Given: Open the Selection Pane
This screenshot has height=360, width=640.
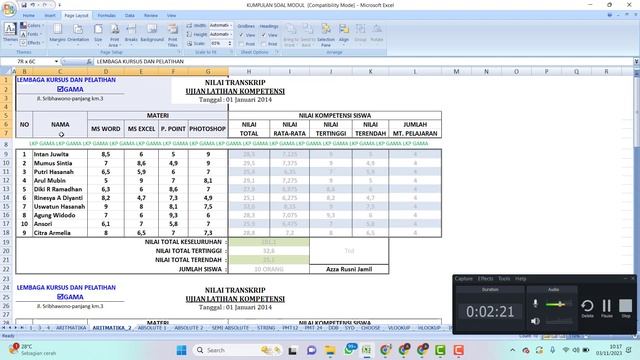Looking at the screenshot, I should point(326,35).
